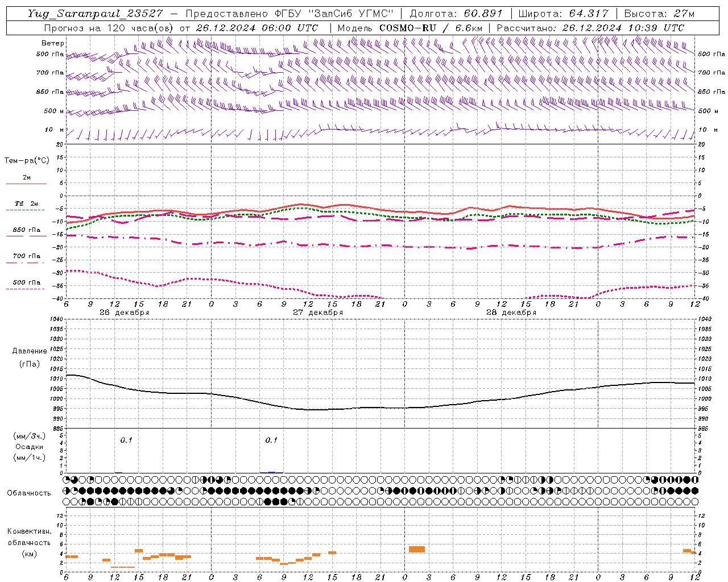Click the (гПа) pressure unit label
728x582 pixels.
[30, 364]
